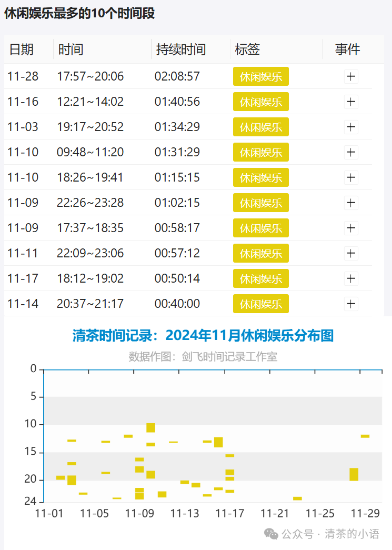392x550 pixels.
Task: Click the yellow block at hour 20 near 11-01
Action: [61, 478]
